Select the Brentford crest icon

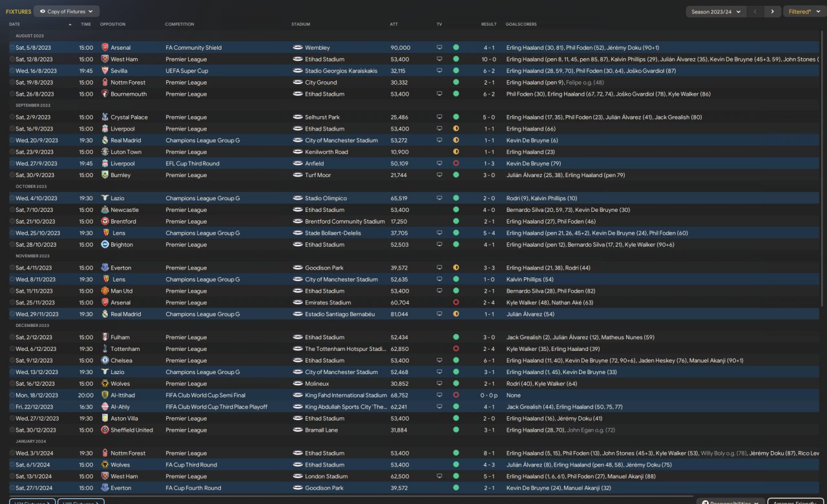click(105, 222)
